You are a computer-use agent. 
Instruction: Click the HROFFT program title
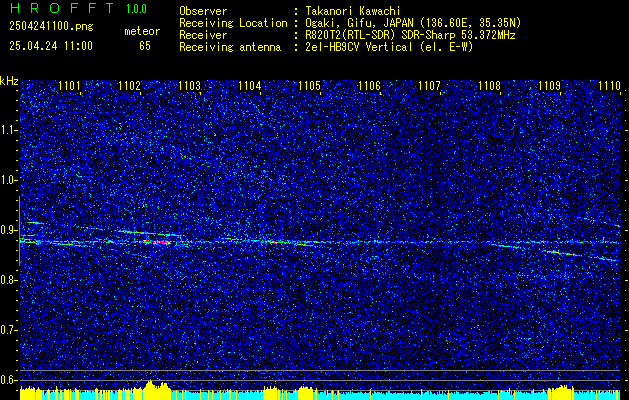(62, 8)
